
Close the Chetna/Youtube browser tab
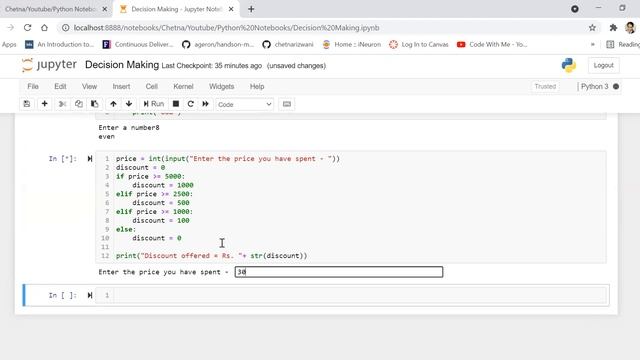coord(104,9)
